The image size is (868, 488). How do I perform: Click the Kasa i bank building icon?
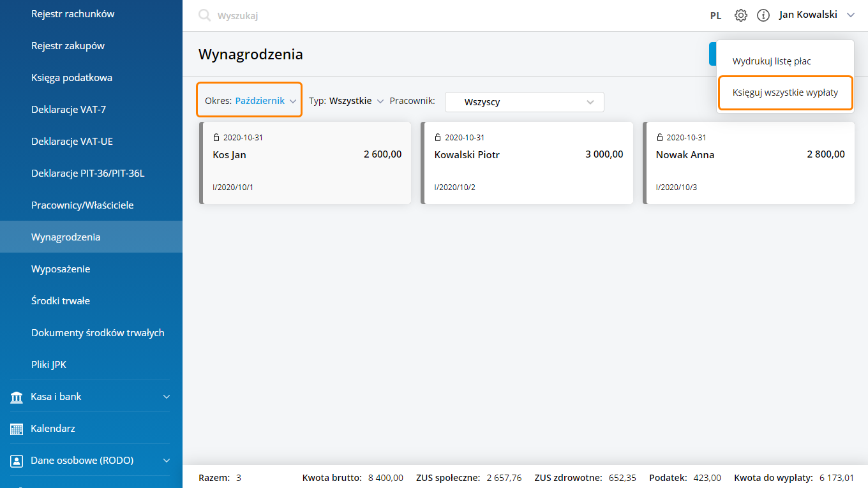tap(17, 397)
